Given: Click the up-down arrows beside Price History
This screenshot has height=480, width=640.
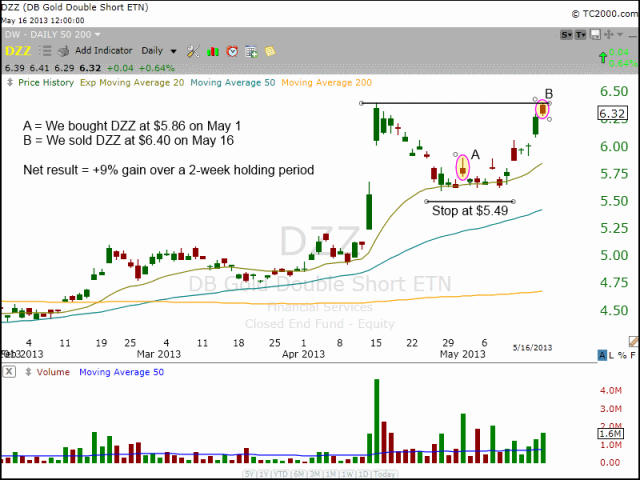Looking at the screenshot, I should pyautogui.click(x=10, y=83).
